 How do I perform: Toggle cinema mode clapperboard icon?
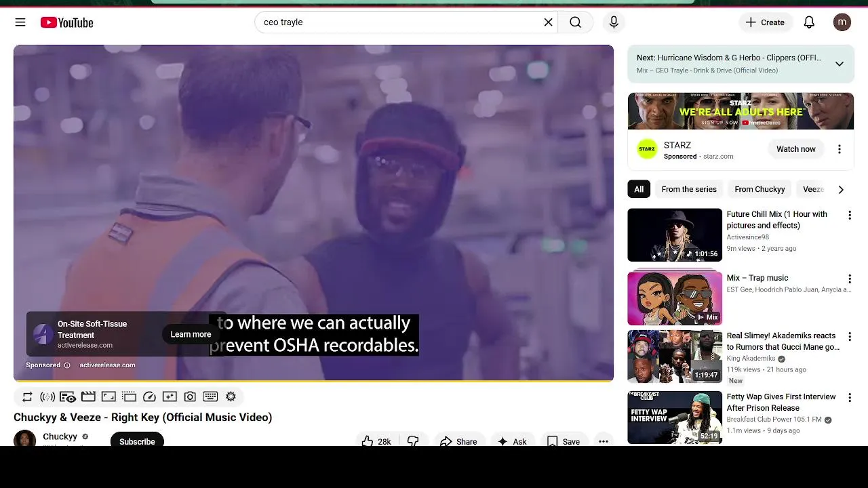[88, 396]
